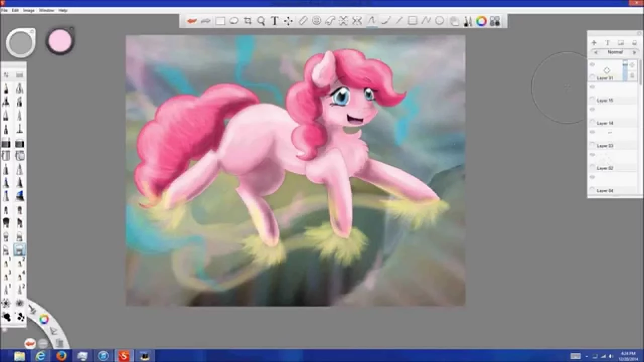The height and width of the screenshot is (362, 644).
Task: Click the Layer 31 thumbnail
Action: (x=607, y=70)
